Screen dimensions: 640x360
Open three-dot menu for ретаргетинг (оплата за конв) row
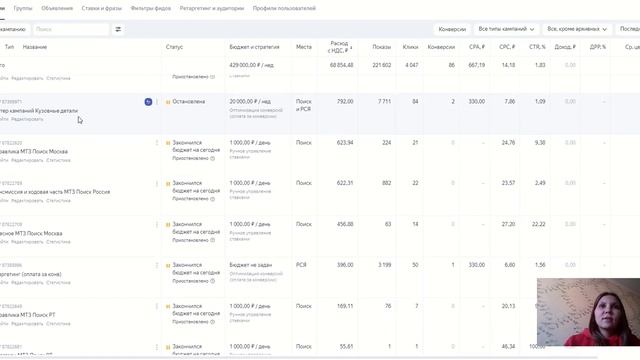point(157,265)
